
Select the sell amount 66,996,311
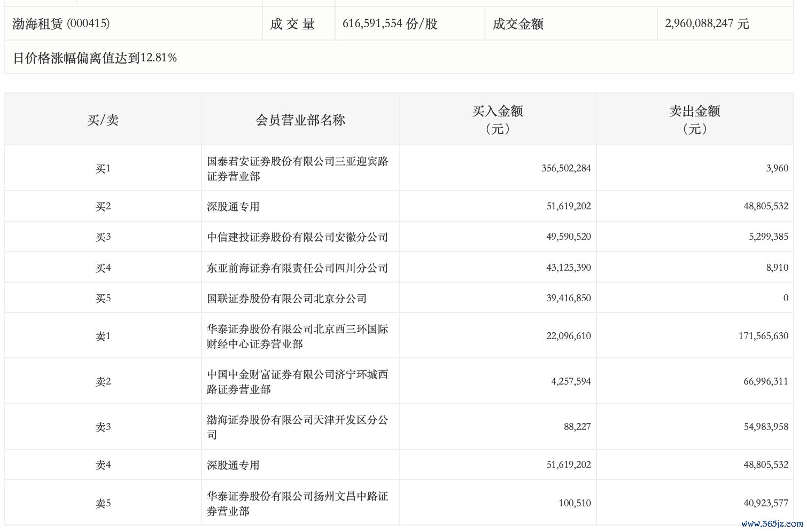pyautogui.click(x=766, y=381)
